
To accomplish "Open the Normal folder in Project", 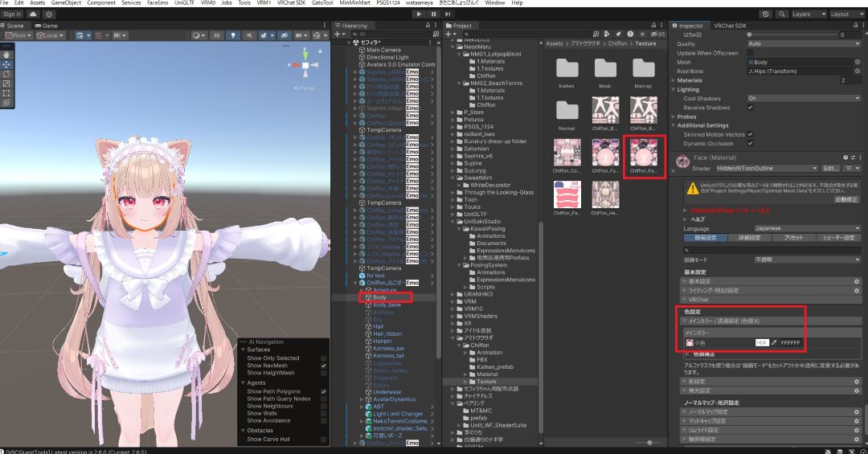I will tap(567, 115).
